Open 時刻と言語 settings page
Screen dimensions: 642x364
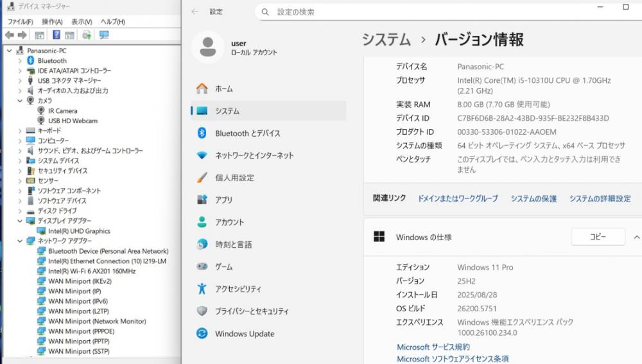268,245
